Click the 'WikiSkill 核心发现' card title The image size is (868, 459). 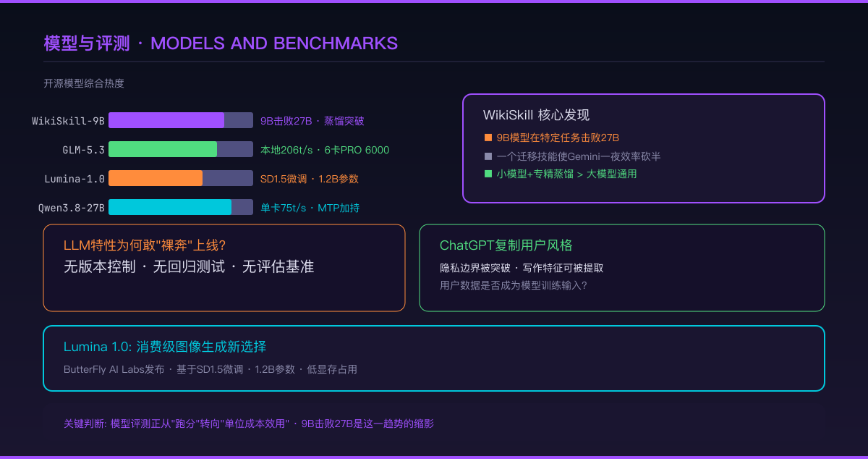pyautogui.click(x=536, y=115)
